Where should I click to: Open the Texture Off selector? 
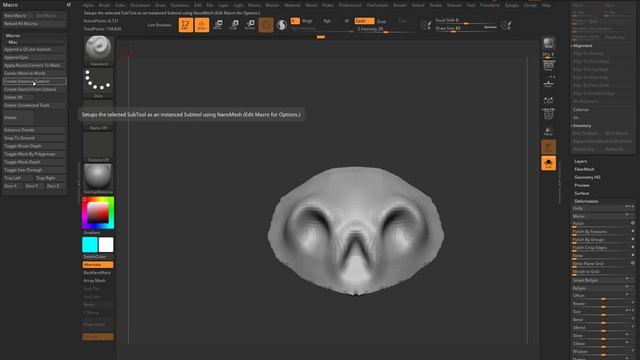[98, 147]
